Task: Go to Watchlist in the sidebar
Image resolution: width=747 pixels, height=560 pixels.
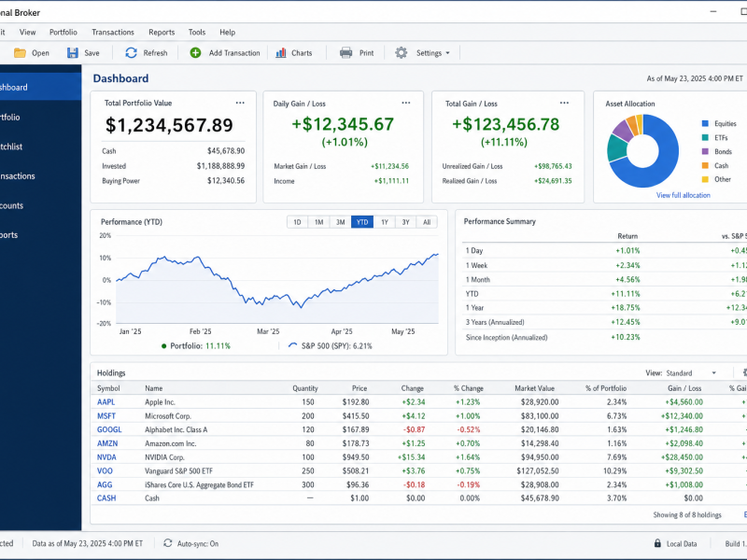Action: 40,147
